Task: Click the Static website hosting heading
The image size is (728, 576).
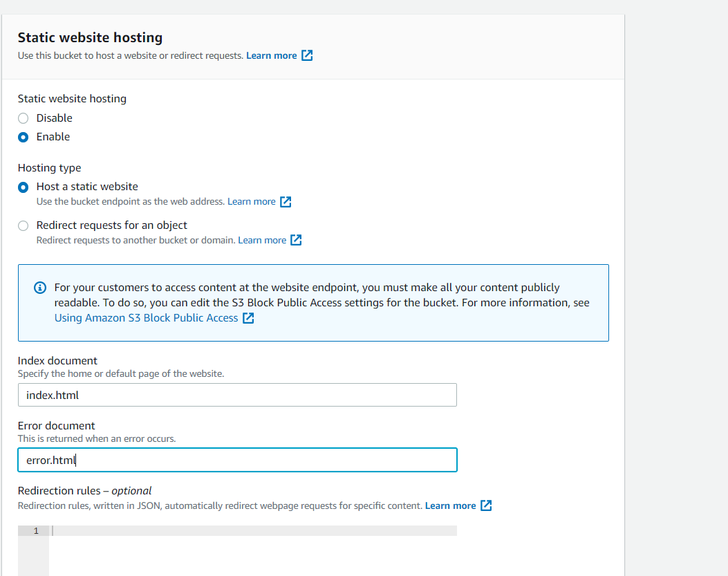Action: (90, 37)
